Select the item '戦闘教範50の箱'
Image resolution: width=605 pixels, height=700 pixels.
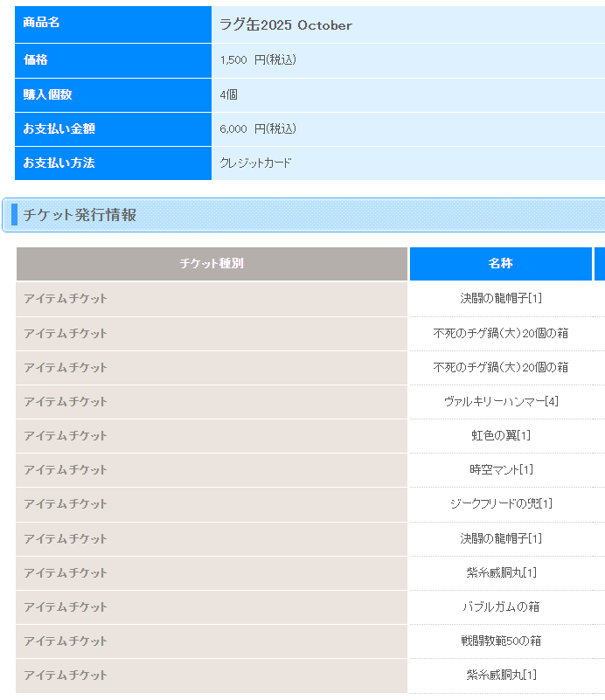(501, 641)
